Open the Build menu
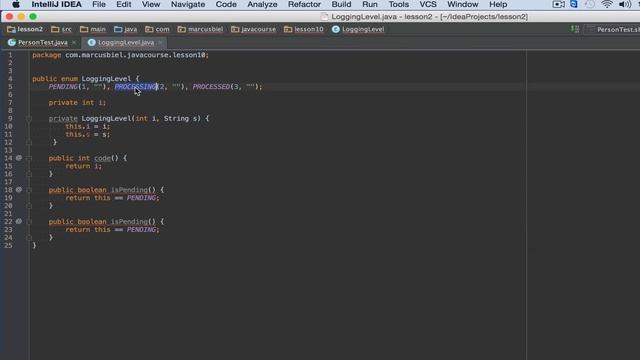The height and width of the screenshot is (360, 640). click(x=341, y=4)
